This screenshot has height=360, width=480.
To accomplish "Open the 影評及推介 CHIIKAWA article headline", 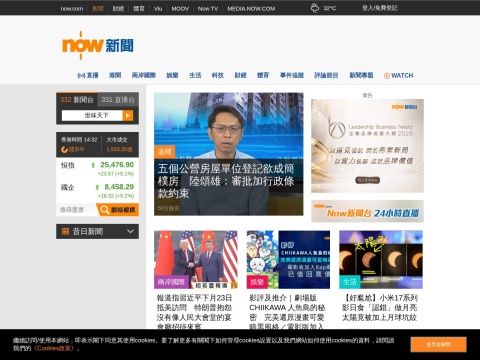I will (287, 311).
